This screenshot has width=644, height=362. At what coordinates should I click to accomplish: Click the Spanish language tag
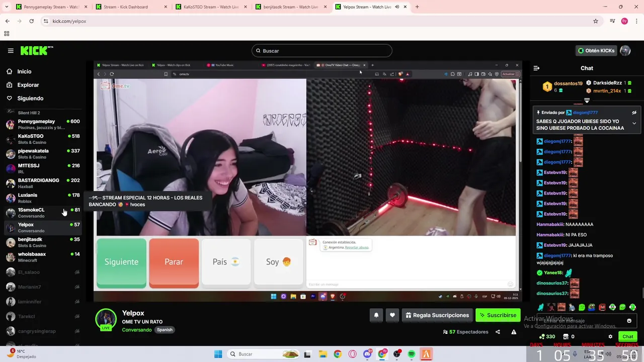coord(165,330)
